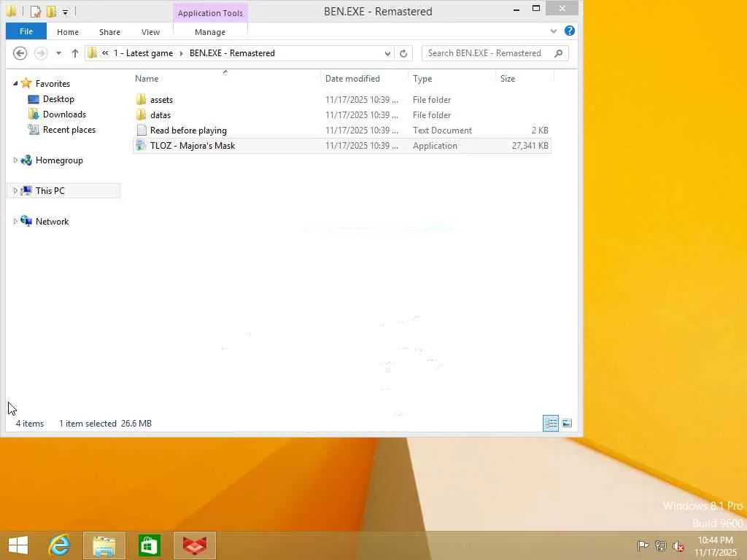Collapse the Favorites tree node

coord(15,83)
